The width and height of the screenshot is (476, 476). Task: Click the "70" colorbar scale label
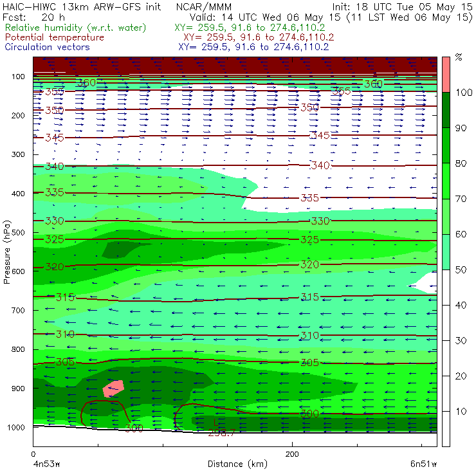(461, 199)
